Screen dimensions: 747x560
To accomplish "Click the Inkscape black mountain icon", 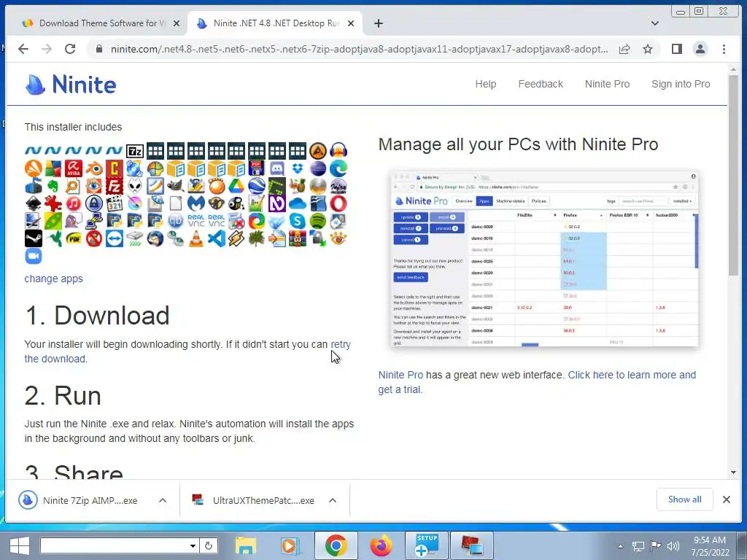I will [34, 204].
